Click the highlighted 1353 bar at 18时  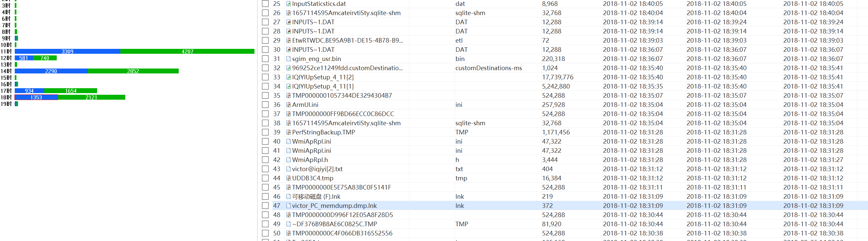click(x=36, y=97)
